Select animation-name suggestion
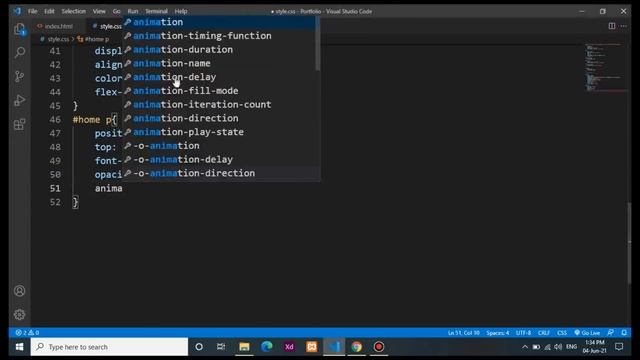The image size is (640, 360). (220, 63)
